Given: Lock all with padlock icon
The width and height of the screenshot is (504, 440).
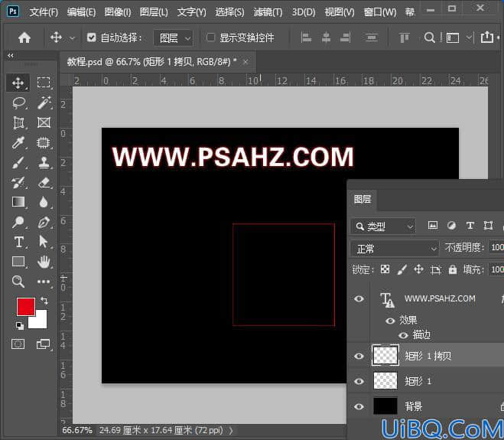Looking at the screenshot, I should (x=453, y=269).
